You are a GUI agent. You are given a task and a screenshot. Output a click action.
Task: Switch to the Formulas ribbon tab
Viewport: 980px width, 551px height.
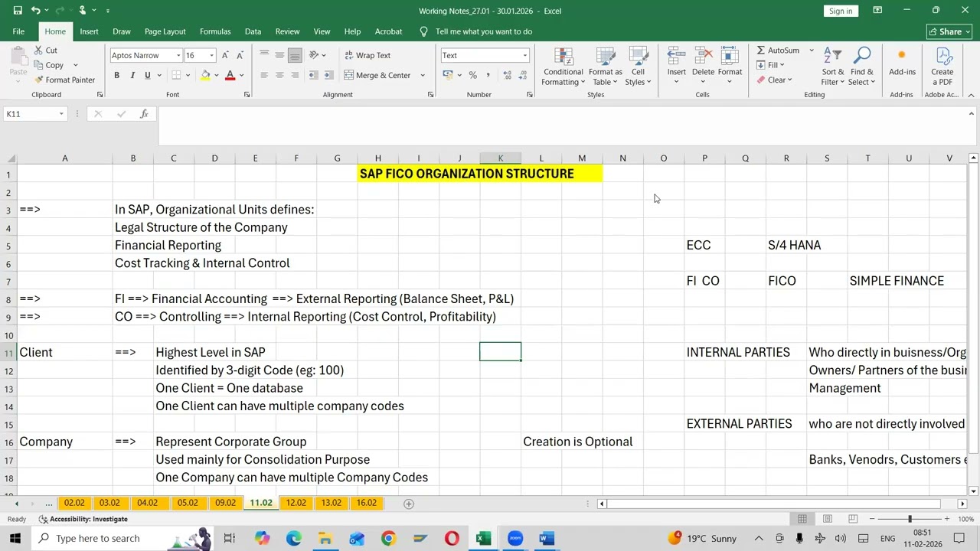[x=215, y=31]
